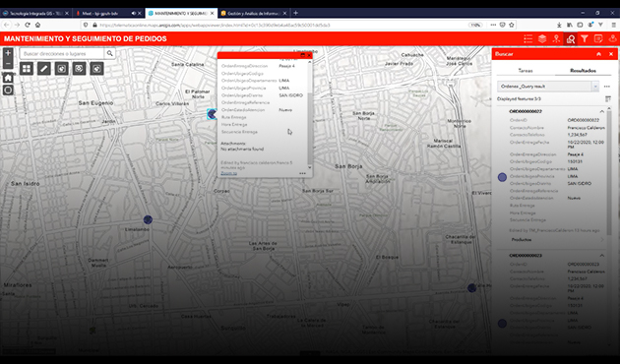Switch to the Resultados tab
Viewport: 620px width, 364px height.
click(583, 71)
